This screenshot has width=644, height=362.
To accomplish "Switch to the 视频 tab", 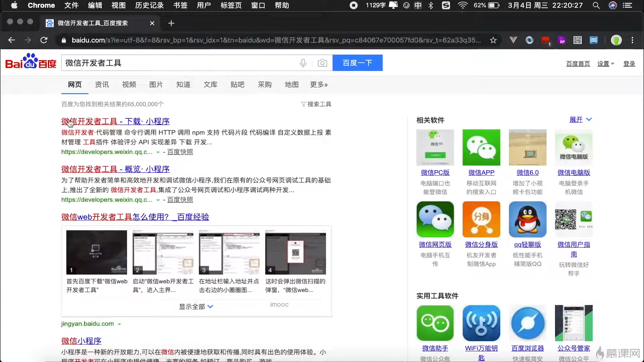I will [129, 84].
